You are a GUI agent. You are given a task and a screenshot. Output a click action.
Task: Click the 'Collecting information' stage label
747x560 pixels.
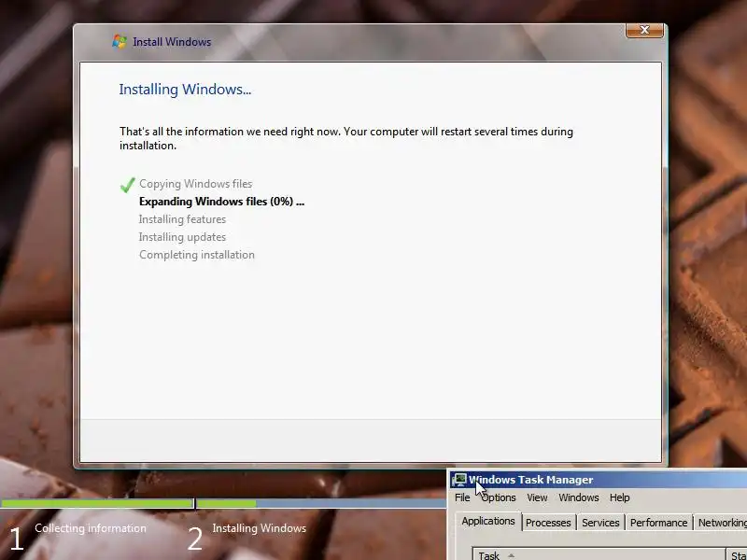coord(91,528)
